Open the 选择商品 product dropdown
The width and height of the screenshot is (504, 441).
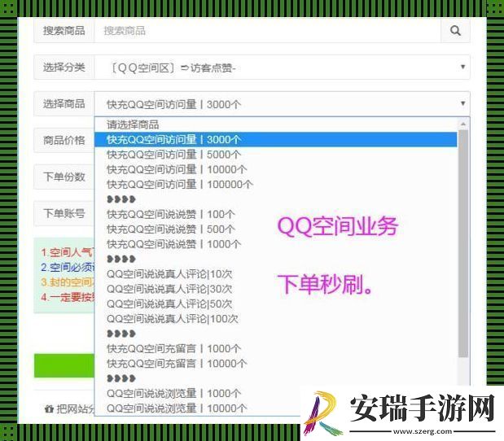[282, 104]
